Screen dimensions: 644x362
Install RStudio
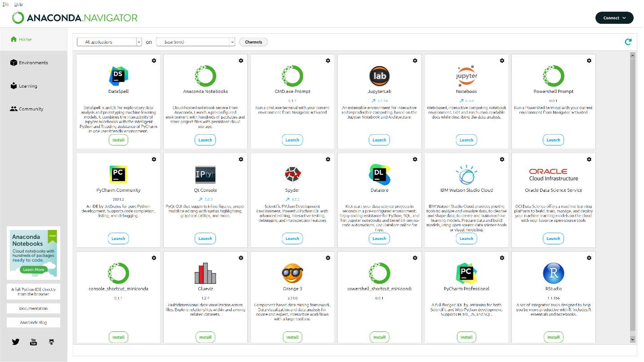pyautogui.click(x=553, y=337)
